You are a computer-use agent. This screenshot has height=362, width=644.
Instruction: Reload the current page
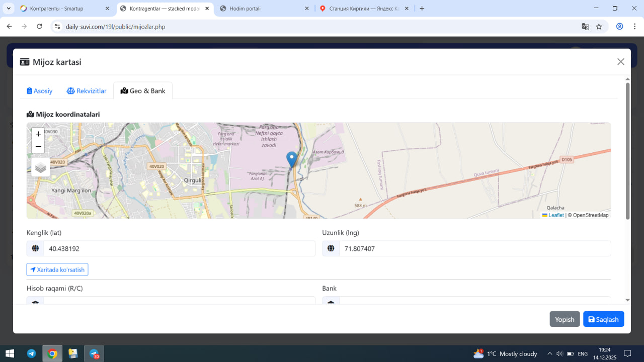[40, 27]
